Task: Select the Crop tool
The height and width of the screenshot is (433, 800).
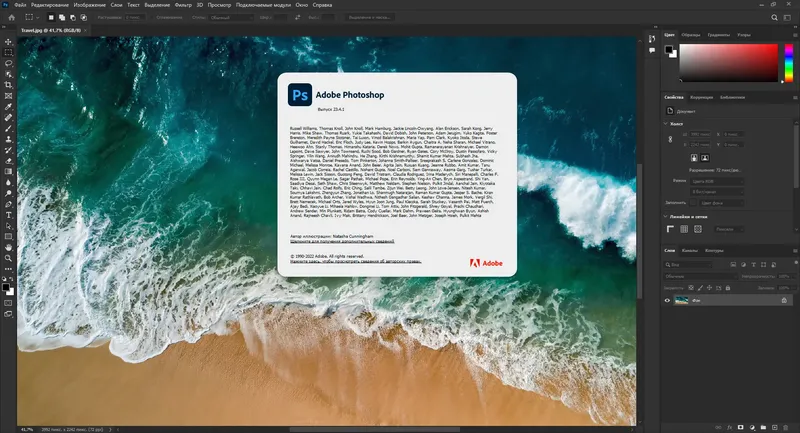Action: (x=8, y=85)
